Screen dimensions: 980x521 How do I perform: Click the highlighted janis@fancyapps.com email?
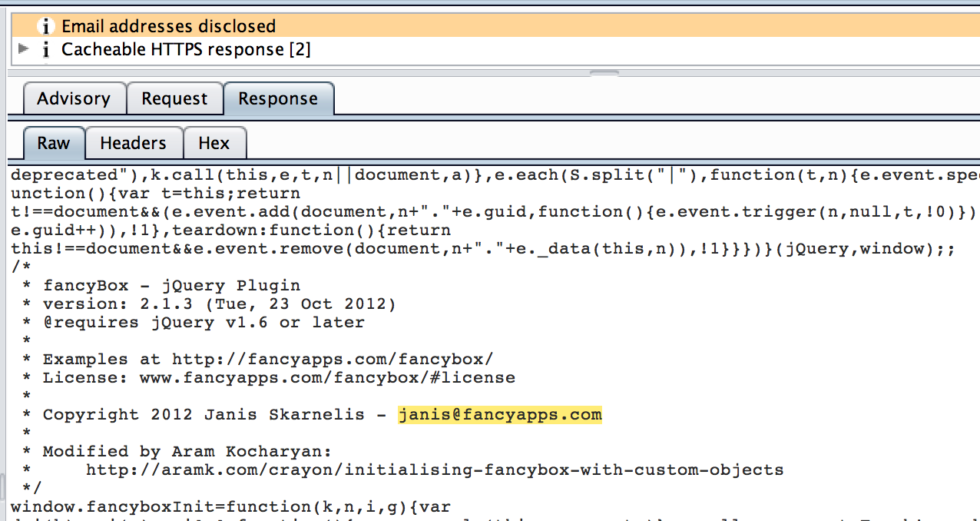click(x=499, y=415)
